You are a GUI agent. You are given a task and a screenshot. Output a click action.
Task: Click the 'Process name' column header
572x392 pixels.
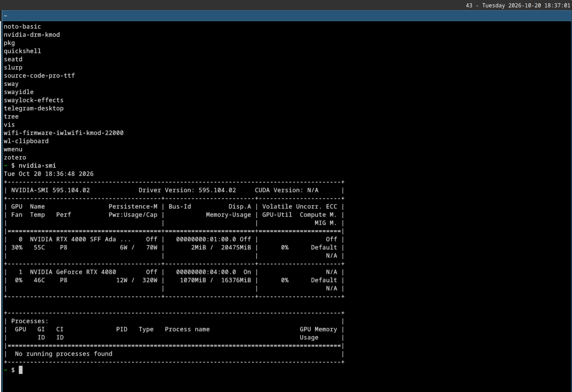[x=187, y=329]
